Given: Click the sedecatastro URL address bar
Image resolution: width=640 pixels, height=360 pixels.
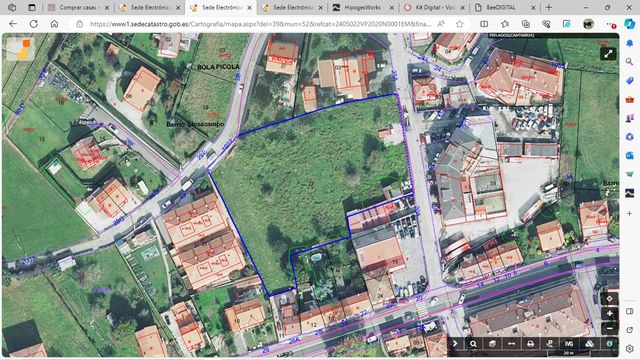Looking at the screenshot, I should pos(260,24).
